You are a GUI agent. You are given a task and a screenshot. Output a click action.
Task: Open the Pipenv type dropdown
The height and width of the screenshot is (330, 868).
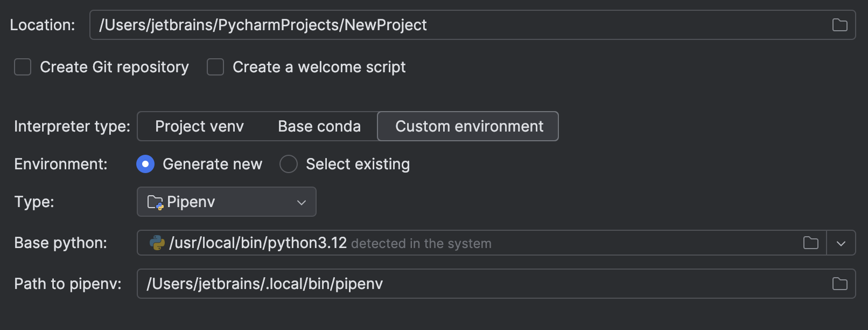(x=226, y=202)
